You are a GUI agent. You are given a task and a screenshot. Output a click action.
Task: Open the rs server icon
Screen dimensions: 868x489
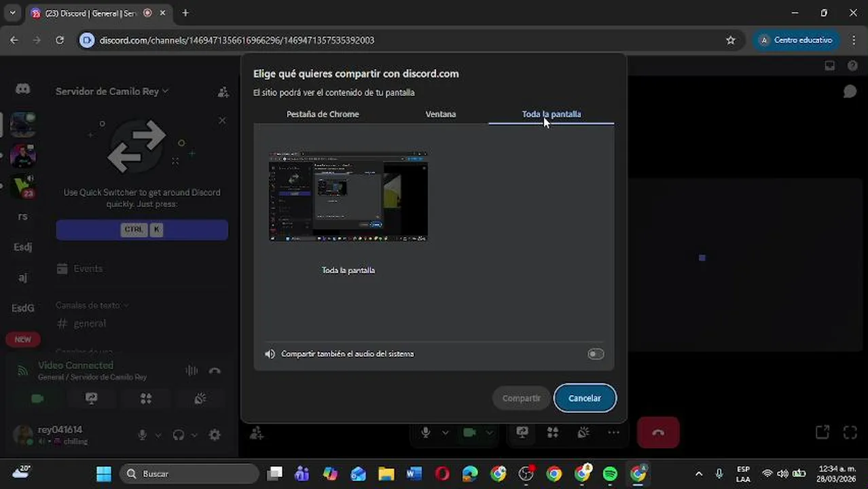(x=22, y=217)
